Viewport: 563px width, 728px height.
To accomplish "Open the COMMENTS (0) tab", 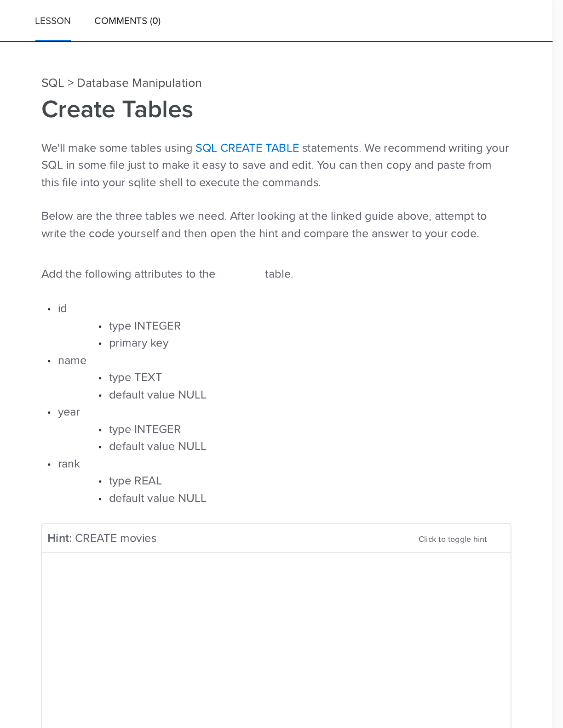I will (127, 21).
